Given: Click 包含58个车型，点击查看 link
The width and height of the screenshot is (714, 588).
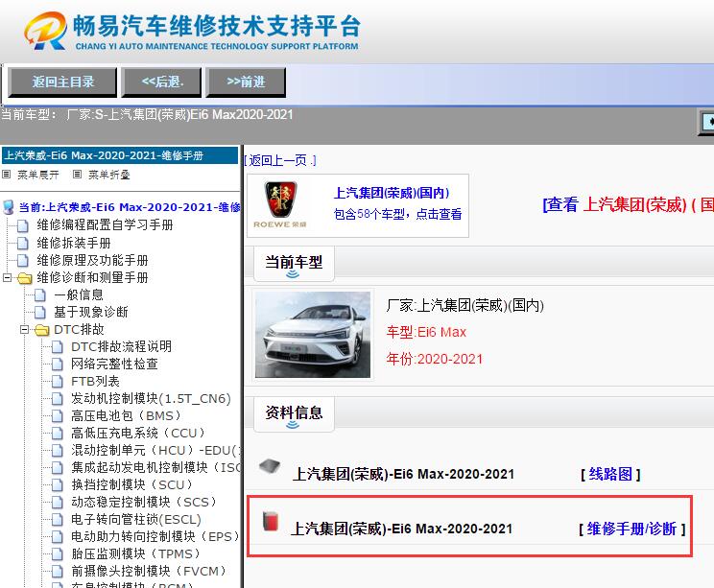Looking at the screenshot, I should tap(397, 214).
